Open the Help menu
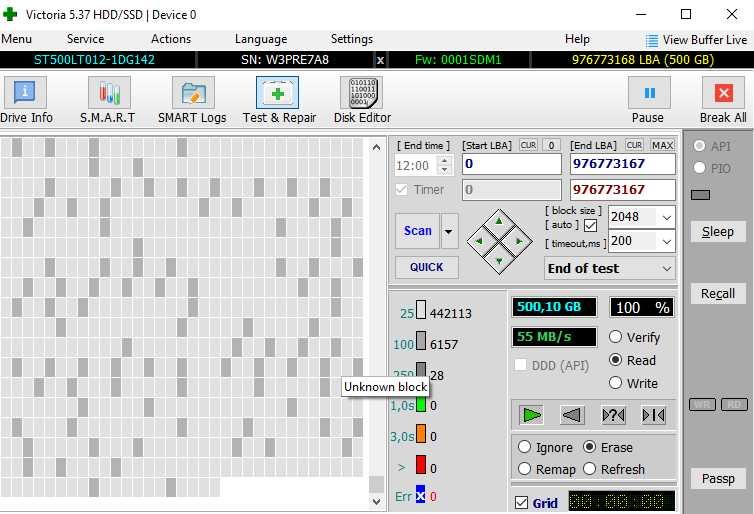Image resolution: width=754 pixels, height=514 pixels. [577, 39]
